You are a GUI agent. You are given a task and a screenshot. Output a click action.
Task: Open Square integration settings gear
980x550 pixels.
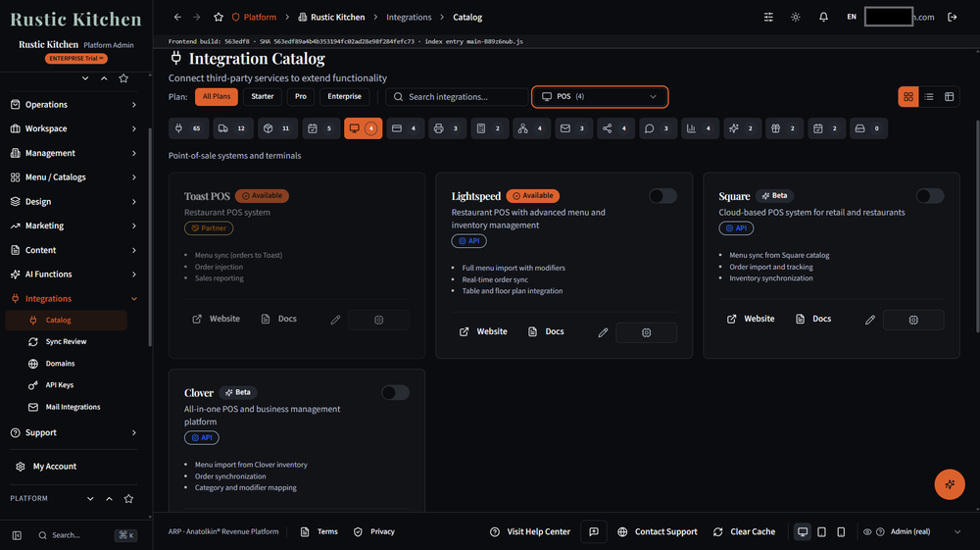(913, 320)
